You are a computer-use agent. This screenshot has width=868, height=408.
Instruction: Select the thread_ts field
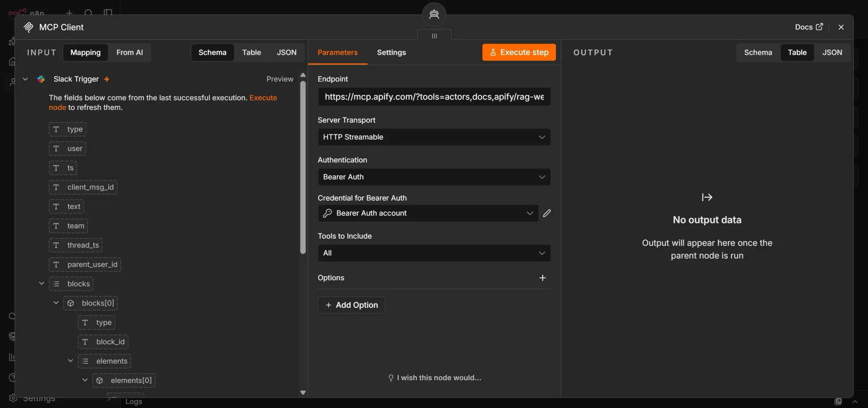76,245
